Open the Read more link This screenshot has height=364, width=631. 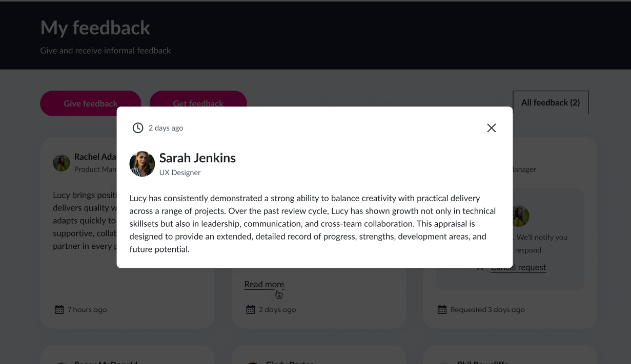[264, 284]
